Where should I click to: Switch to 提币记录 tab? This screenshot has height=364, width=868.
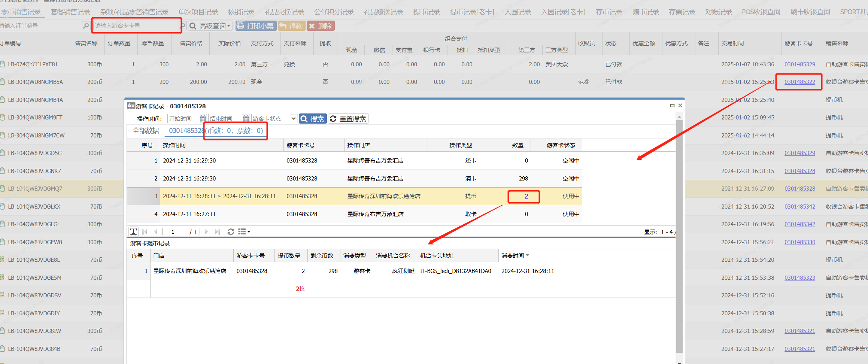tap(427, 12)
